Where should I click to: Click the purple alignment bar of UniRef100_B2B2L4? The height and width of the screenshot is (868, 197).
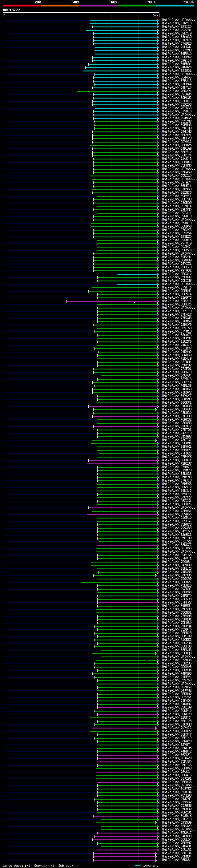click(112, 301)
